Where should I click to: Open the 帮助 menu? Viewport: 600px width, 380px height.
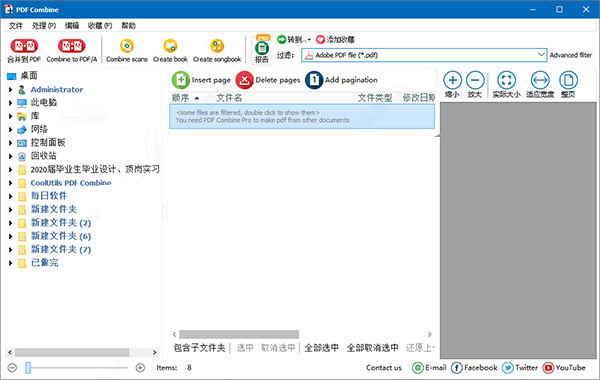pos(129,26)
